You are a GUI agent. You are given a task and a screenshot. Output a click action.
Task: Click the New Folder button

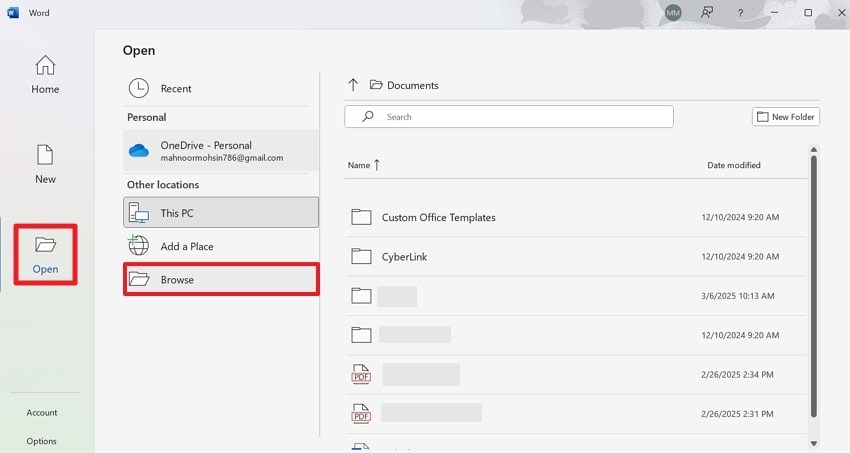786,117
